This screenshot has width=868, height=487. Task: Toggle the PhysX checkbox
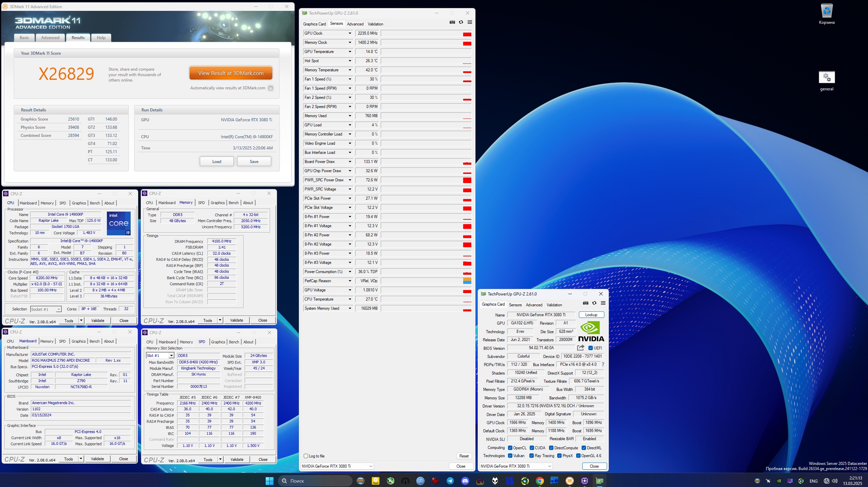(559, 456)
